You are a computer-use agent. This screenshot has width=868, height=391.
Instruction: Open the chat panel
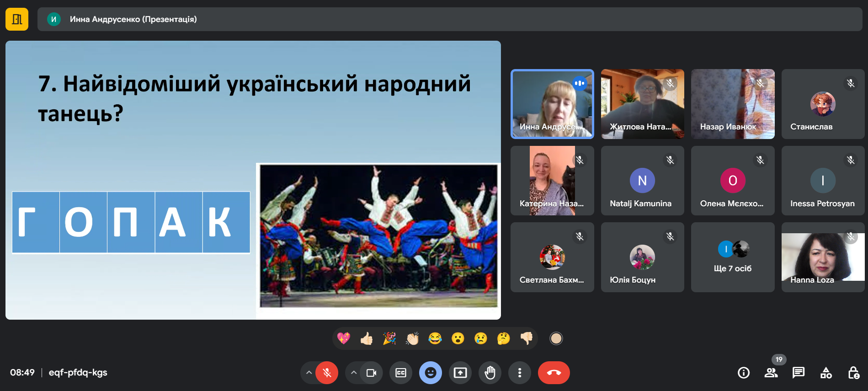[799, 373]
